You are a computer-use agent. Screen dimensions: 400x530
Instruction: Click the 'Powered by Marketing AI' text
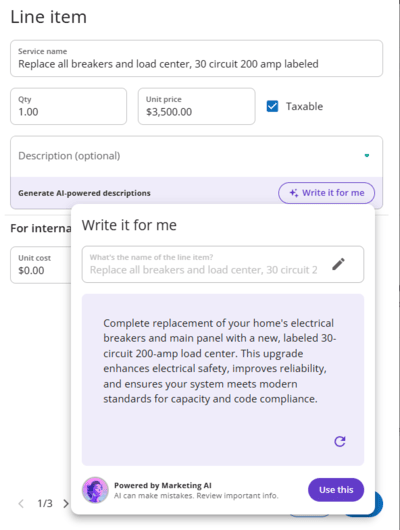click(x=163, y=485)
